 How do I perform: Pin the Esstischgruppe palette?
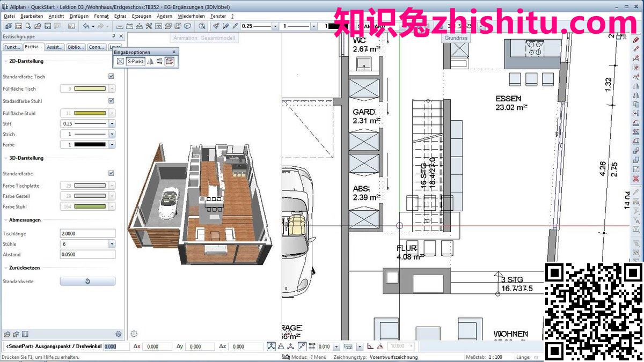pos(113,36)
